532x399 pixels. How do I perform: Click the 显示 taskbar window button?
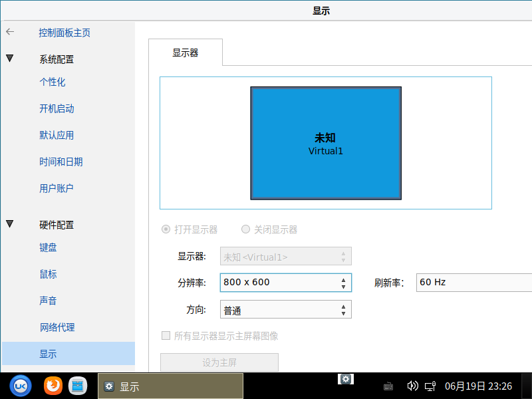[171, 386]
